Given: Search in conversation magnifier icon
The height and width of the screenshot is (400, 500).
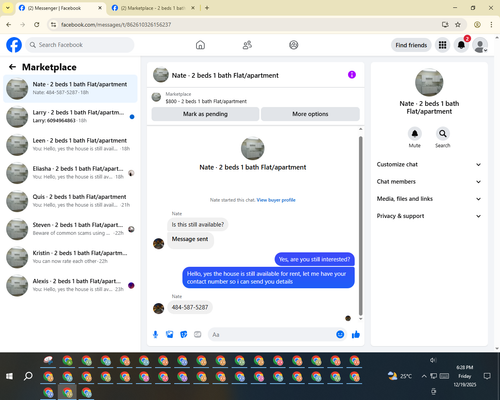Looking at the screenshot, I should (x=443, y=134).
